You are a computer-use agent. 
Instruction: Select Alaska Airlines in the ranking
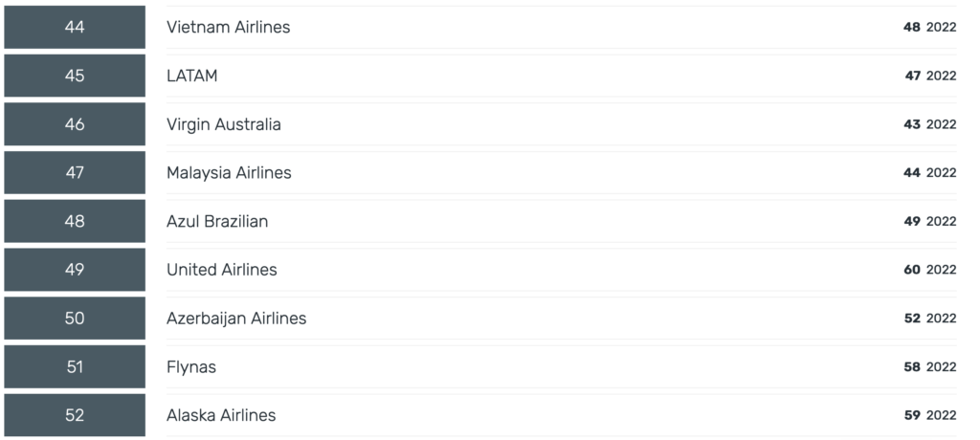[x=221, y=415]
